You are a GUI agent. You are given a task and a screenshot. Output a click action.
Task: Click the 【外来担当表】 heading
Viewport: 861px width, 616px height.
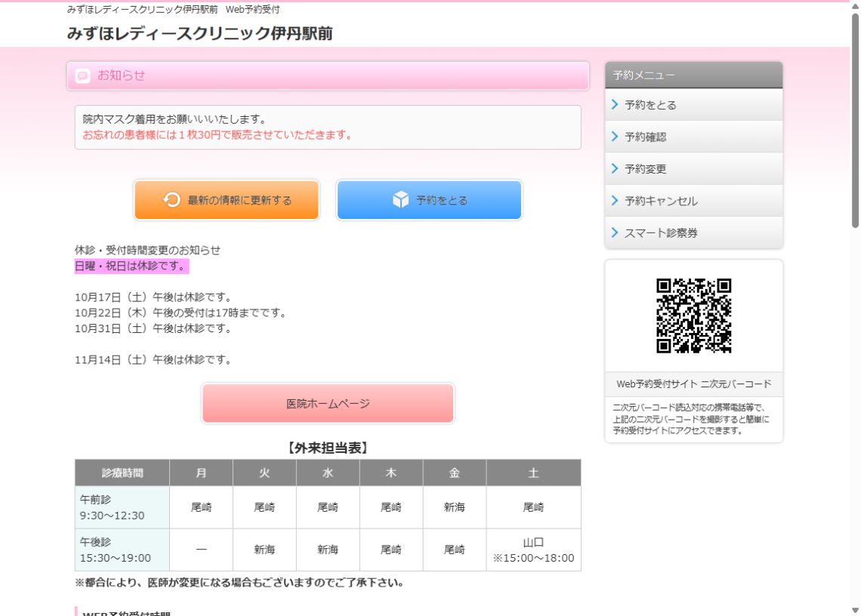328,448
